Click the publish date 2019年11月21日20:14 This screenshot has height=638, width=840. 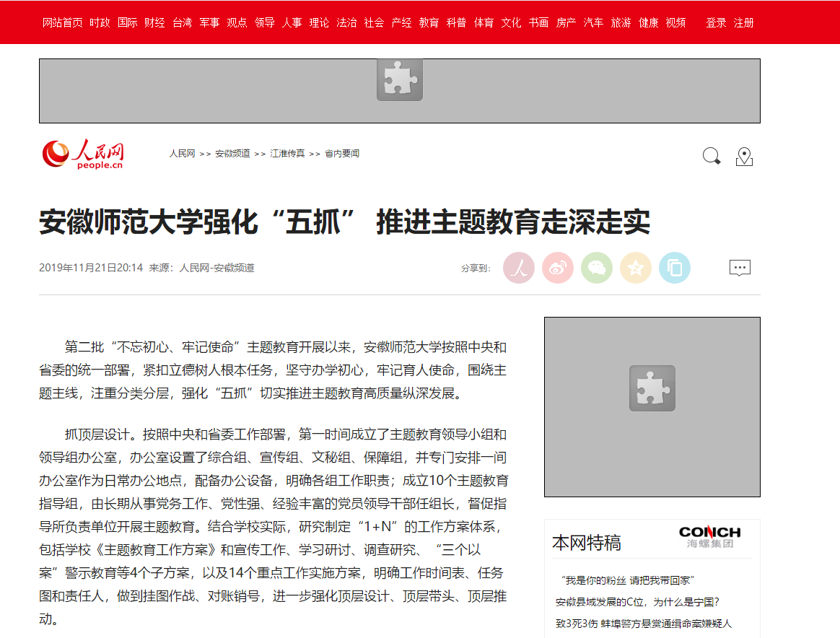point(91,268)
